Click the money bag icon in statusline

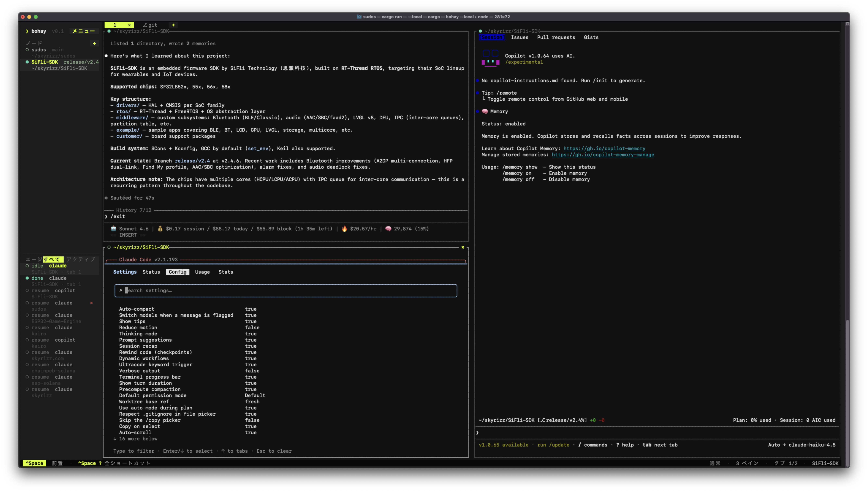tap(160, 229)
